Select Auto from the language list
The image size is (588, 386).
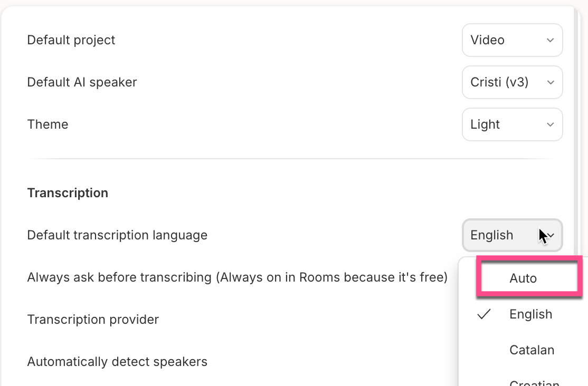pos(523,278)
